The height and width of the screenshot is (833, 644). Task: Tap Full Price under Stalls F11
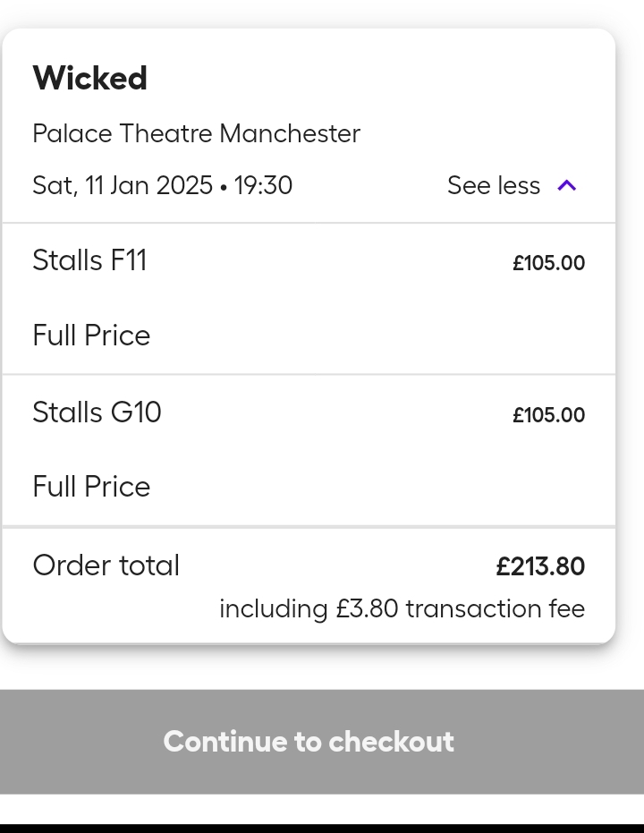point(91,336)
